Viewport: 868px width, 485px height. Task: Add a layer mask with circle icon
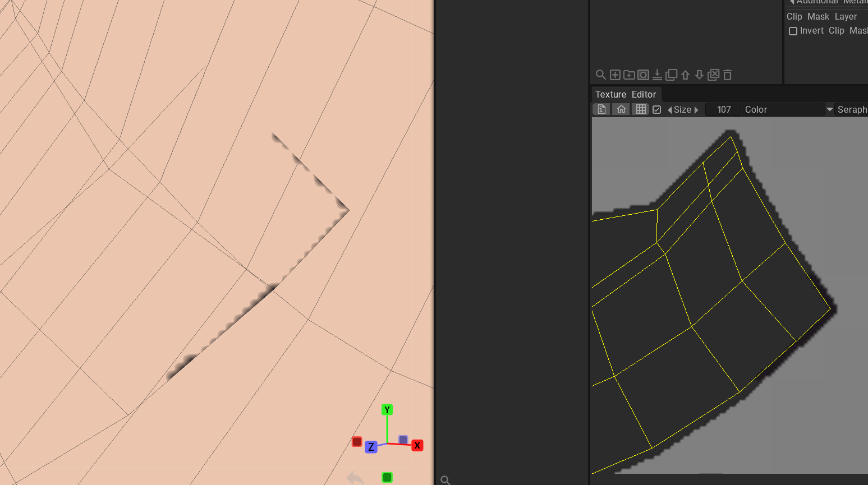[x=643, y=75]
